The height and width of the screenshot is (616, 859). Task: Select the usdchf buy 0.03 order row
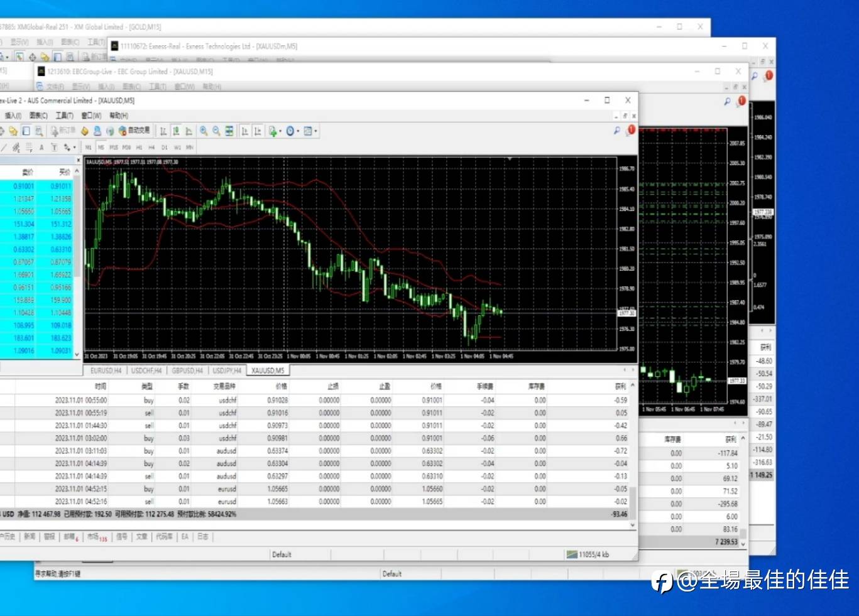click(x=314, y=438)
